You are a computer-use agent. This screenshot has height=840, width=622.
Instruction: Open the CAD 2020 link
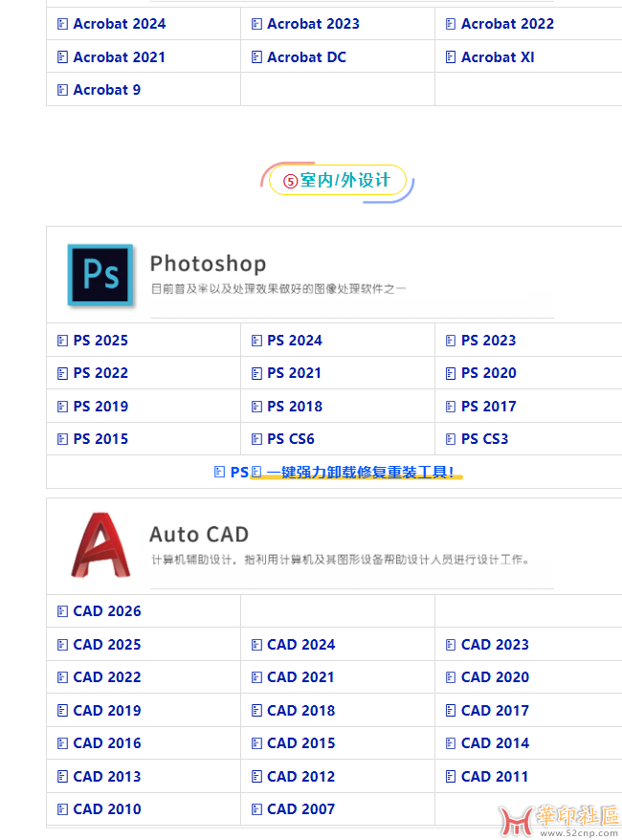(495, 676)
